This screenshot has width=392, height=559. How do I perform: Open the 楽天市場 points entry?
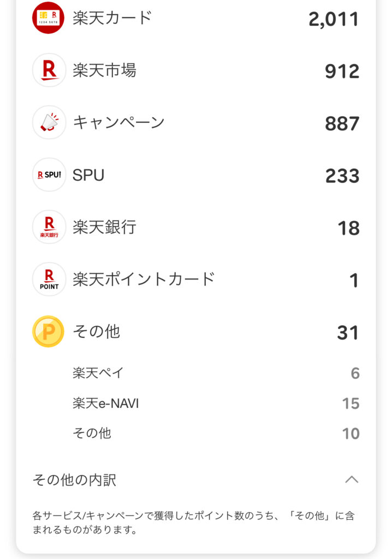pos(104,70)
